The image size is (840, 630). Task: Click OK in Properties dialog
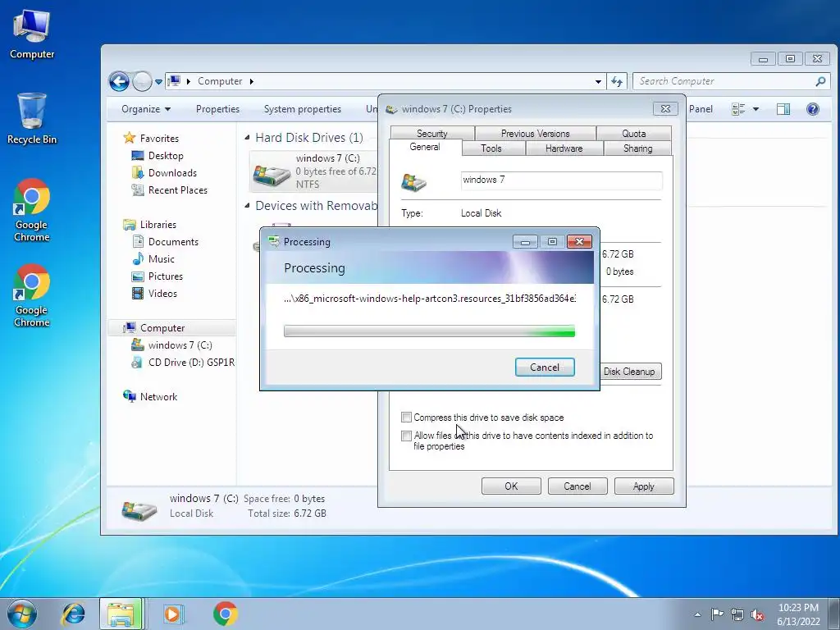point(511,486)
